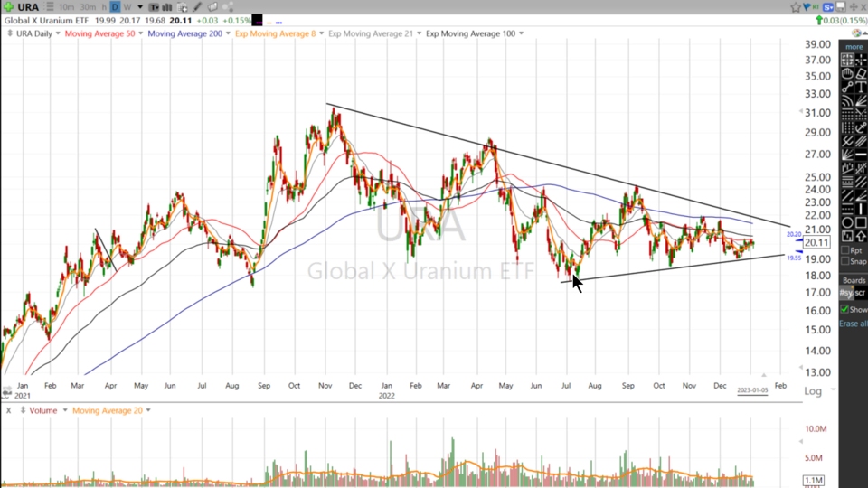Click Erase all drawings link
This screenshot has width=868, height=488.
(854, 324)
